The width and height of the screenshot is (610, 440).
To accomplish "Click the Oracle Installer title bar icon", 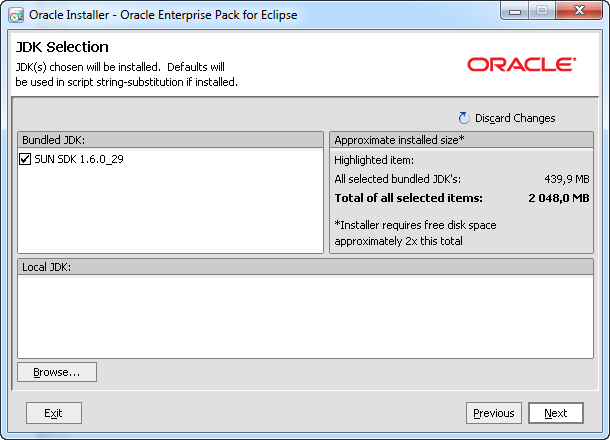I will [x=16, y=15].
